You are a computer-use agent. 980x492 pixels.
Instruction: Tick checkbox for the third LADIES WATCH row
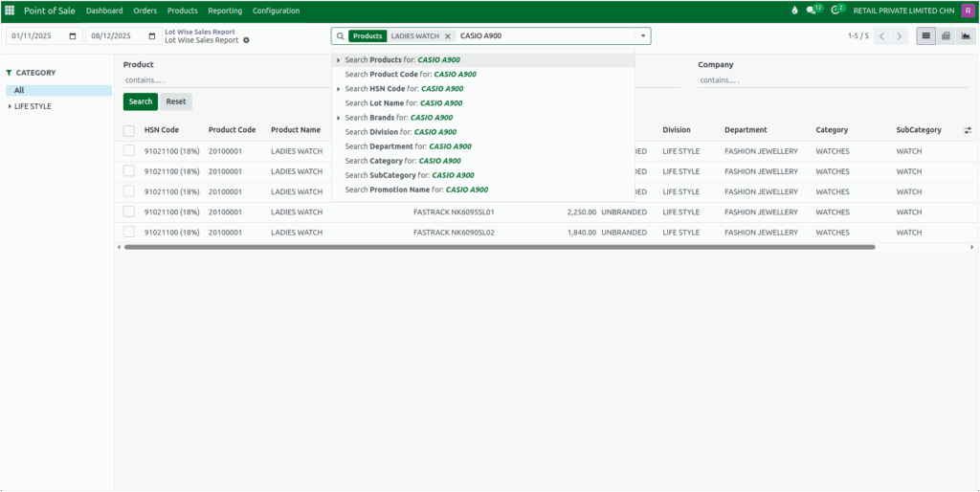129,191
